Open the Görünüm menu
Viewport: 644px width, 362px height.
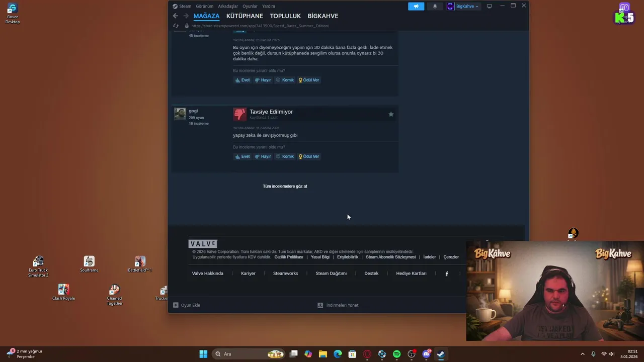click(x=205, y=6)
